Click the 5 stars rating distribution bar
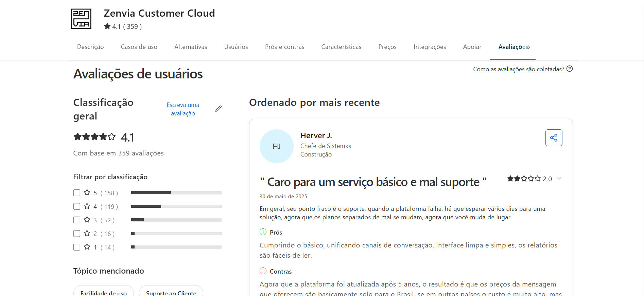Image resolution: width=644 pixels, height=296 pixels. pyautogui.click(x=176, y=193)
